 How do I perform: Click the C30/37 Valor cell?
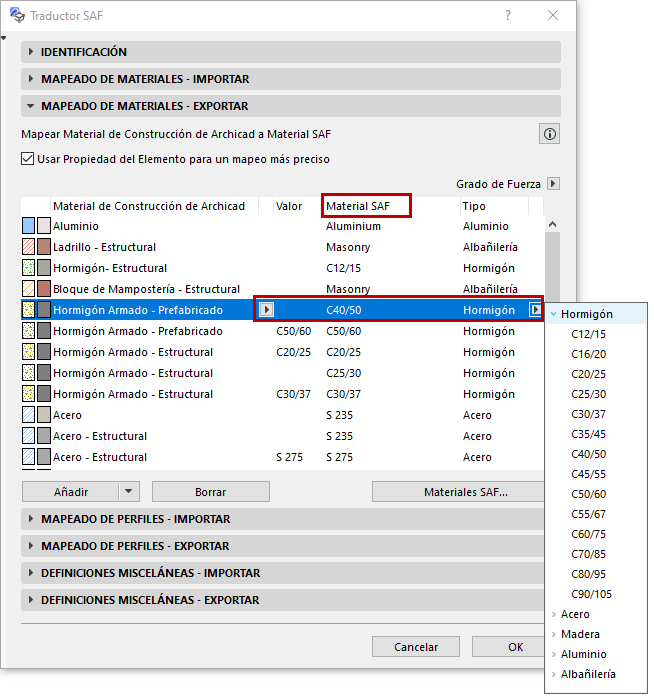293,394
